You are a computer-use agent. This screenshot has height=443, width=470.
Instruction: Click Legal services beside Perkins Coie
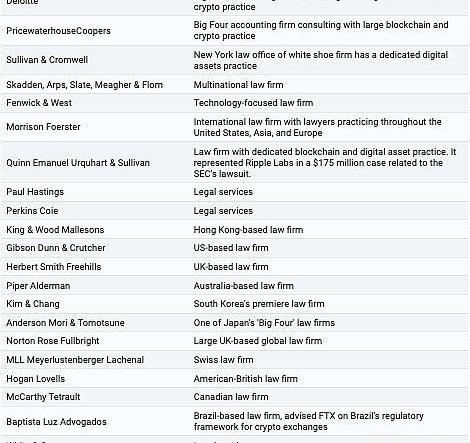(223, 211)
